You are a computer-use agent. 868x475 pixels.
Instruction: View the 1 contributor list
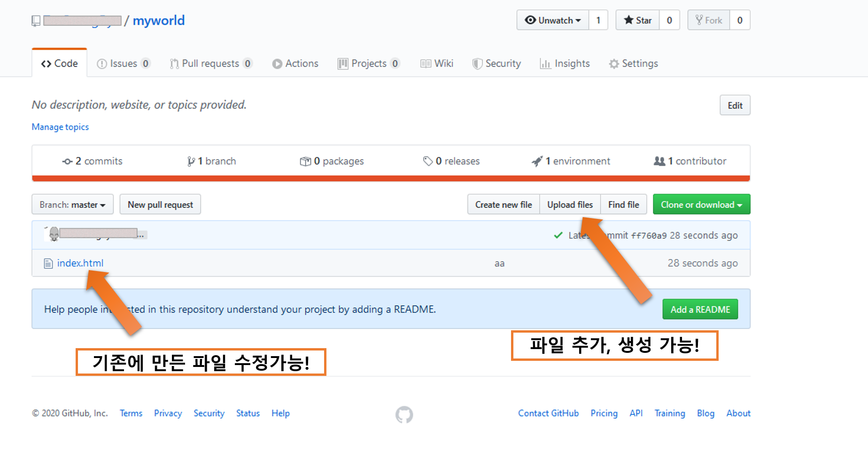(690, 161)
